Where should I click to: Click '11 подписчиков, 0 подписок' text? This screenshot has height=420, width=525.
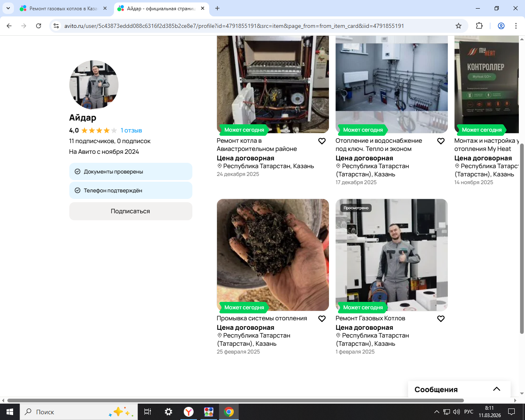[110, 141]
